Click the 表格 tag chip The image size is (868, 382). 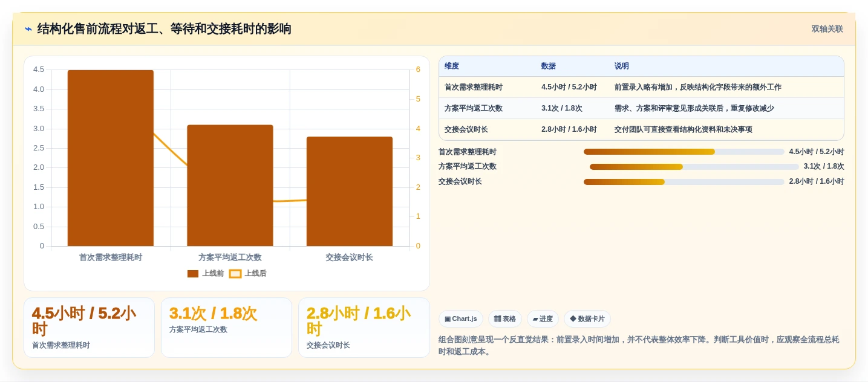(505, 319)
